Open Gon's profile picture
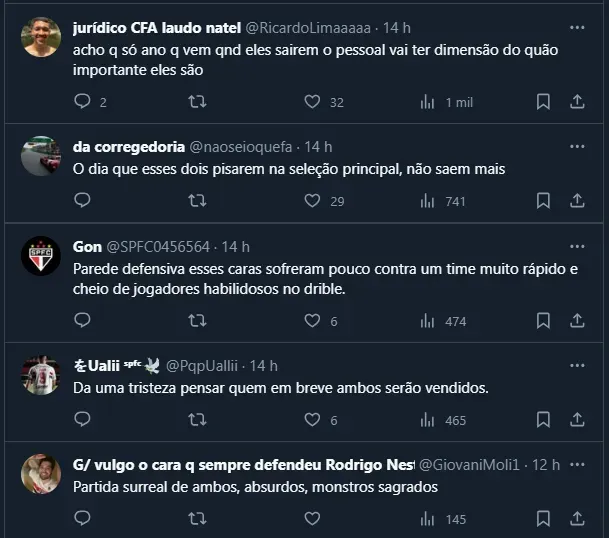The height and width of the screenshot is (538, 609). 41,257
